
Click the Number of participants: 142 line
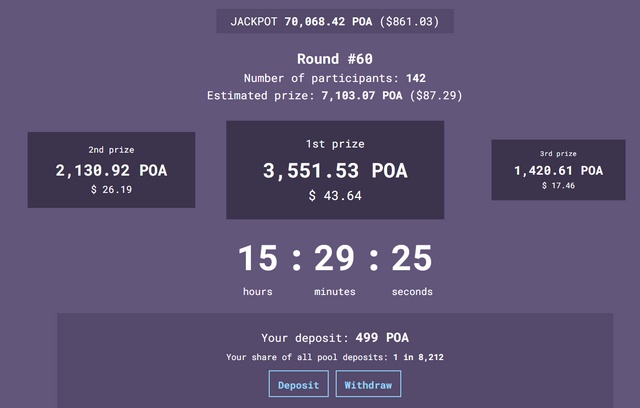(x=335, y=78)
